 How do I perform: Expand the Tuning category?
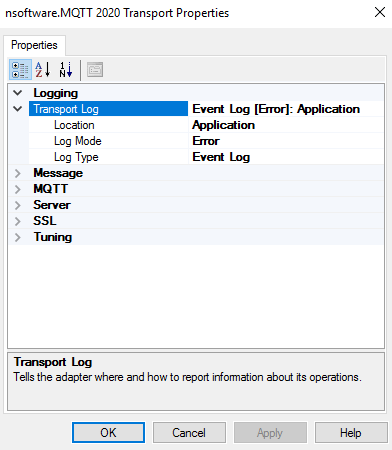[18, 237]
